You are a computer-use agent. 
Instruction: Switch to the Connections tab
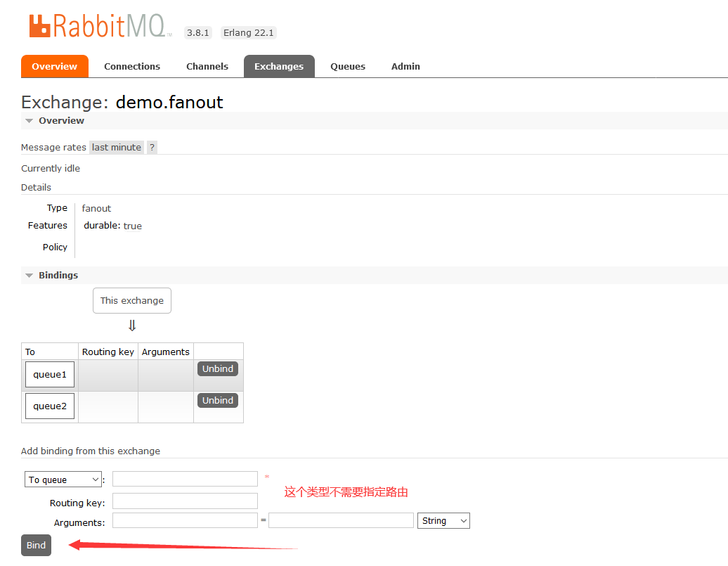(x=132, y=67)
